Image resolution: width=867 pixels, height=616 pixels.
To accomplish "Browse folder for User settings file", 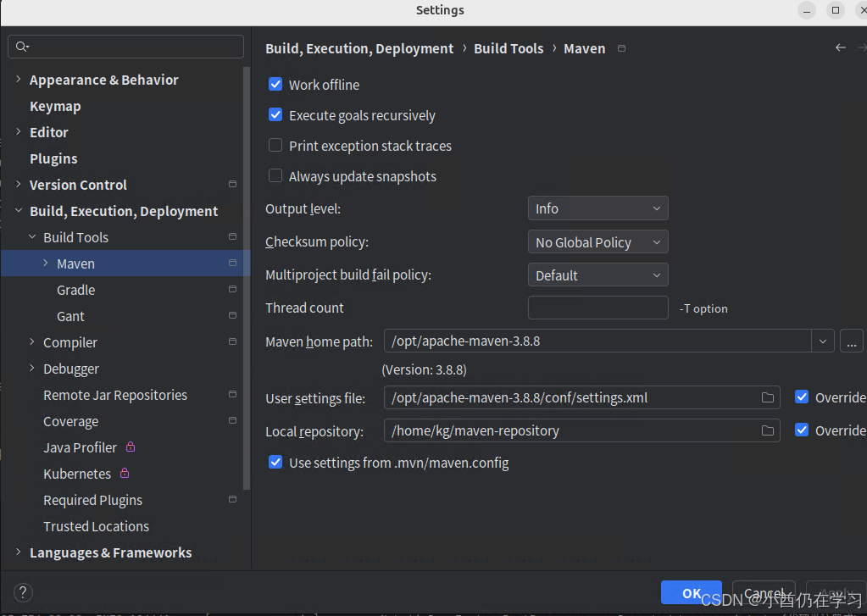I will click(x=768, y=397).
